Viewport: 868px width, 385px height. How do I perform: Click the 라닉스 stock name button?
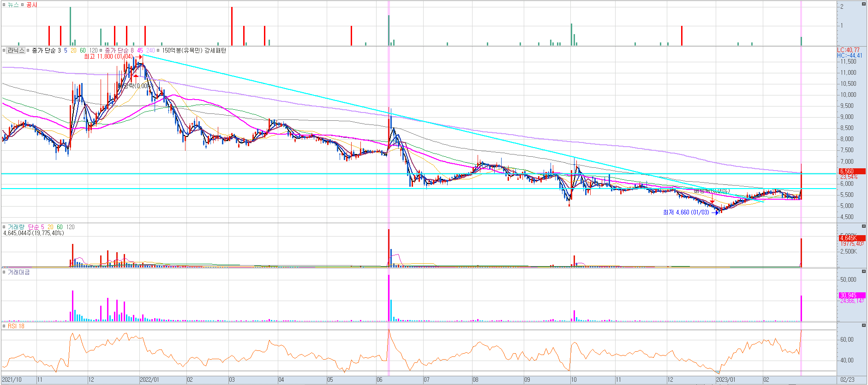pyautogui.click(x=16, y=51)
